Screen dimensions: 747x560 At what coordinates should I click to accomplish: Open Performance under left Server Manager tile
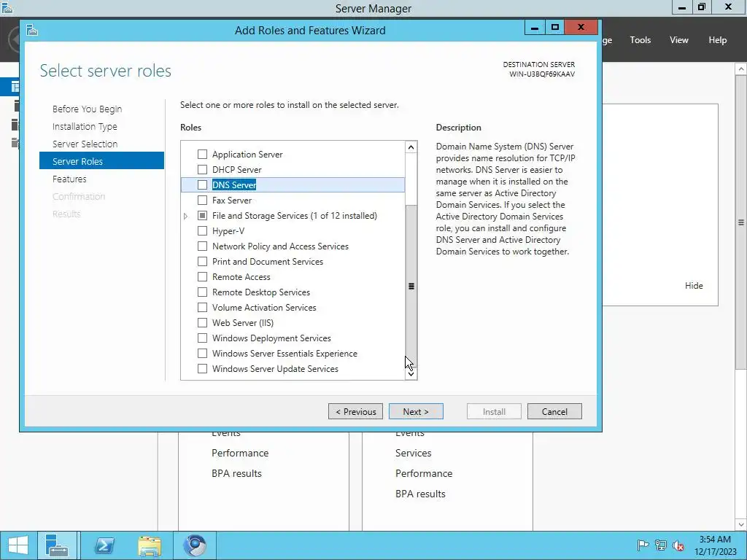pos(240,453)
